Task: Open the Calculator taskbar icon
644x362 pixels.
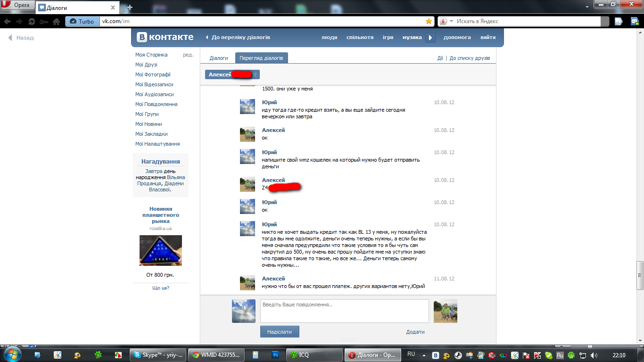Action: [255, 355]
